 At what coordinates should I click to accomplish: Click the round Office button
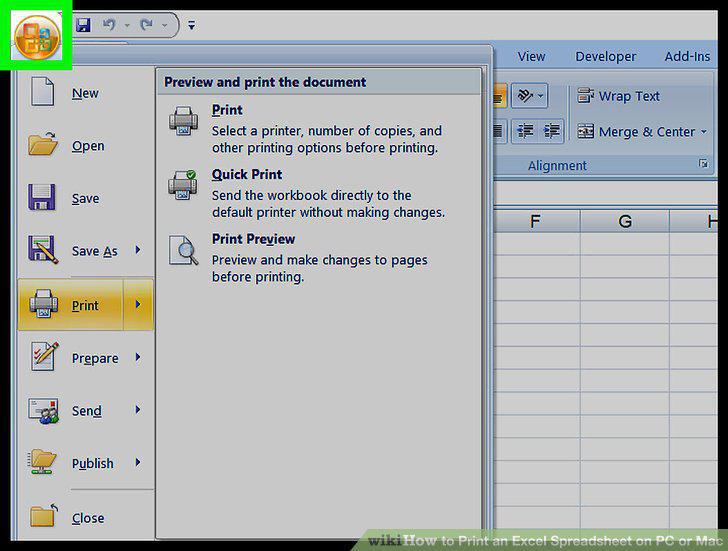pos(37,37)
